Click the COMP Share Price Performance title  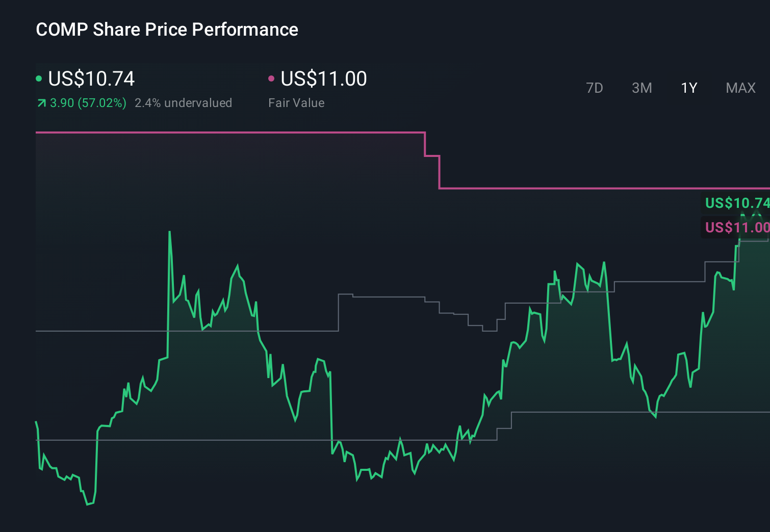point(167,29)
